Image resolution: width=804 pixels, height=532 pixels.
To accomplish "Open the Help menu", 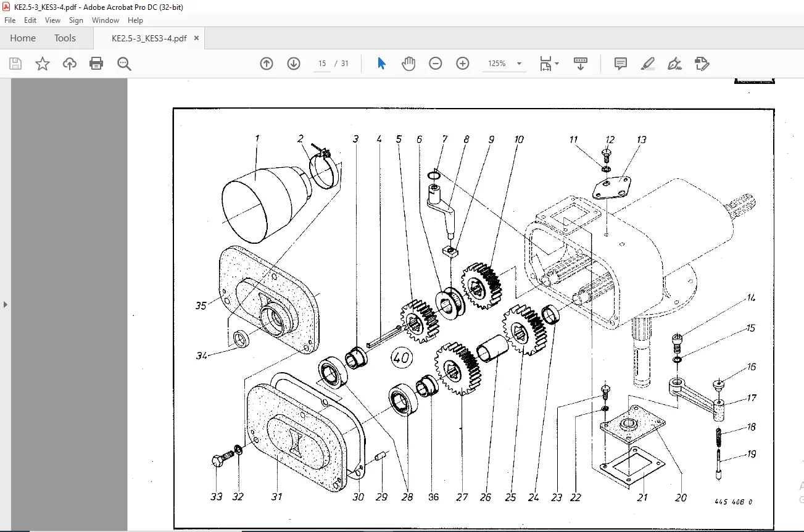I will (x=135, y=20).
